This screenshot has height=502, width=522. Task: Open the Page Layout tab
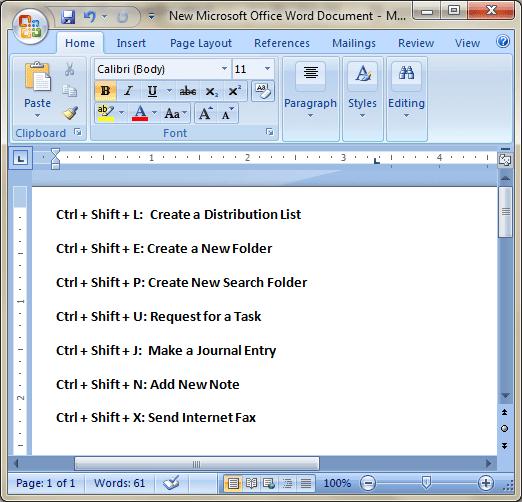[x=201, y=43]
